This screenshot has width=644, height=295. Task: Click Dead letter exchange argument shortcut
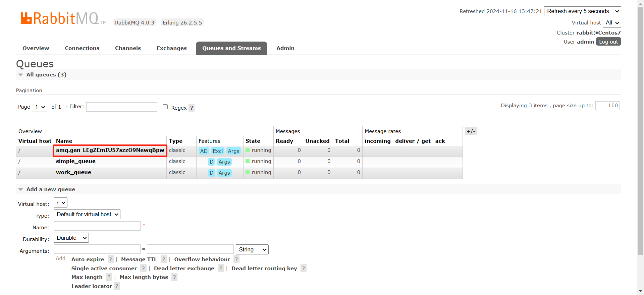(184, 268)
